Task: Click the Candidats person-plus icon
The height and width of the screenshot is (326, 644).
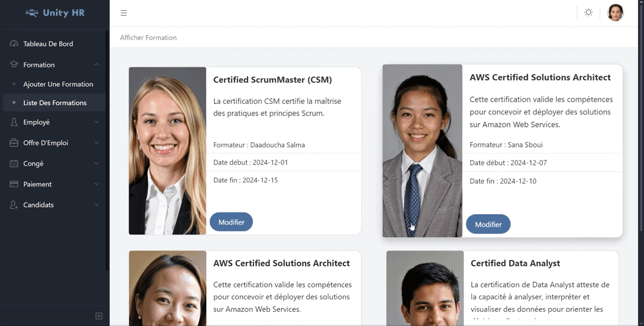Action: pos(14,205)
